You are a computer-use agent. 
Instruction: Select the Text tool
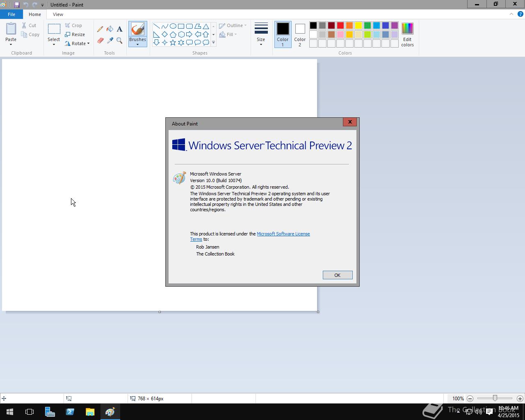[x=119, y=29]
